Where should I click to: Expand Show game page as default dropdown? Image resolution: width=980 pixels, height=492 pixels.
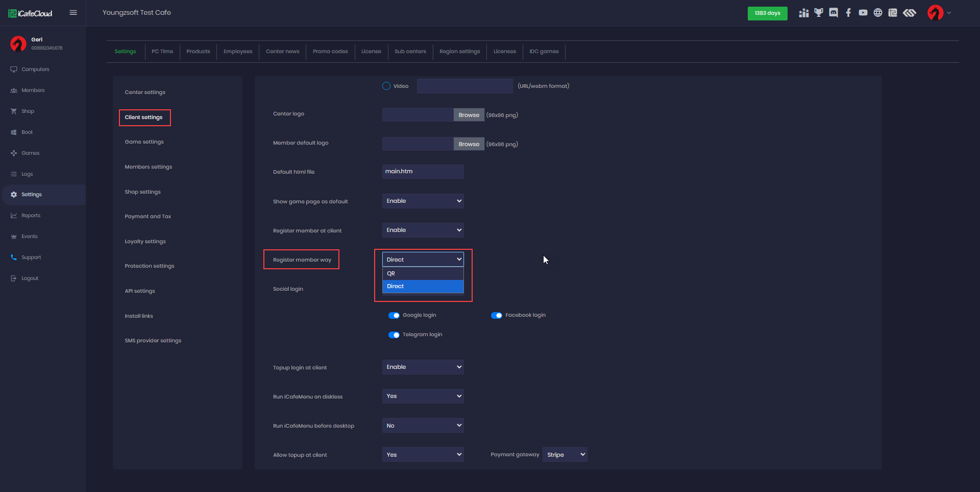pyautogui.click(x=423, y=201)
